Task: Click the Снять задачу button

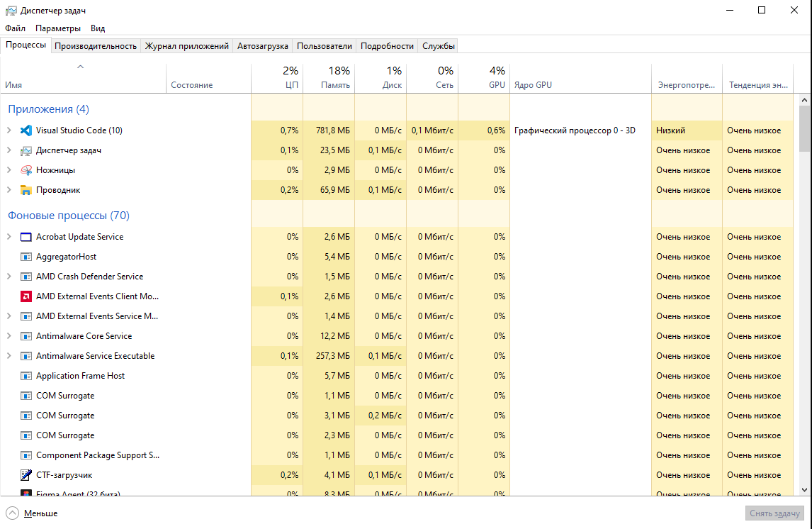Action: (774, 513)
